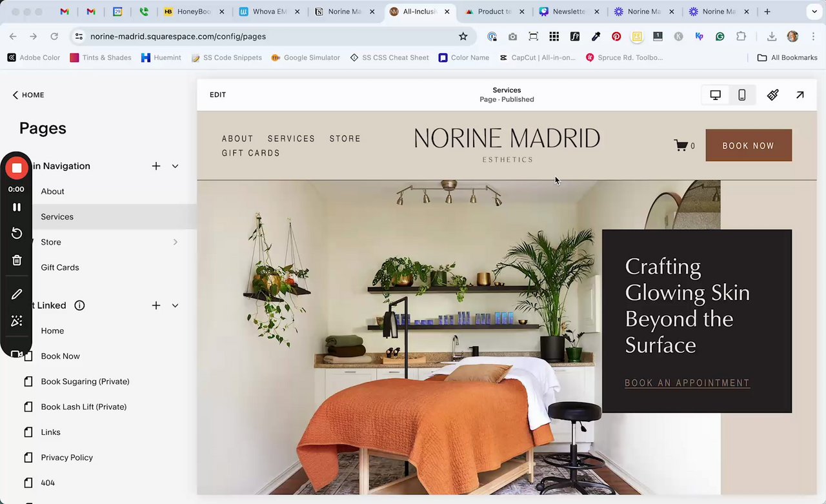This screenshot has height=504, width=826.
Task: Reload the current page
Action: tap(54, 37)
